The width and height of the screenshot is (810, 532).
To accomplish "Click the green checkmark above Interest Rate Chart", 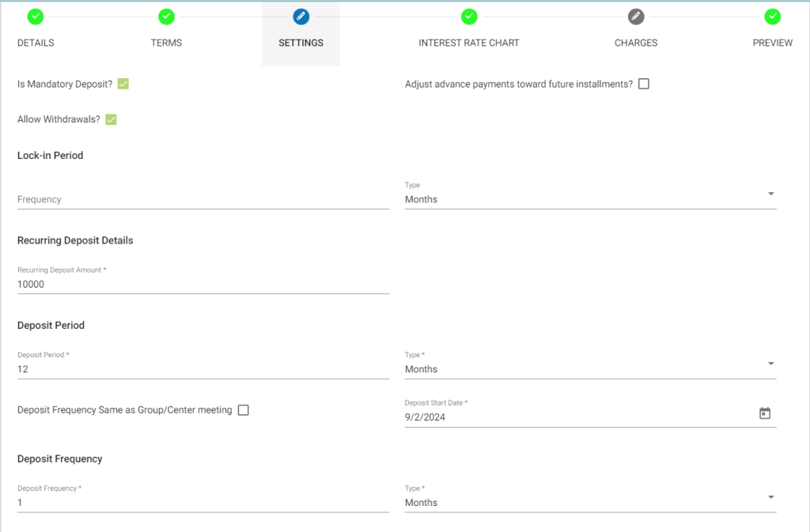I will click(469, 17).
